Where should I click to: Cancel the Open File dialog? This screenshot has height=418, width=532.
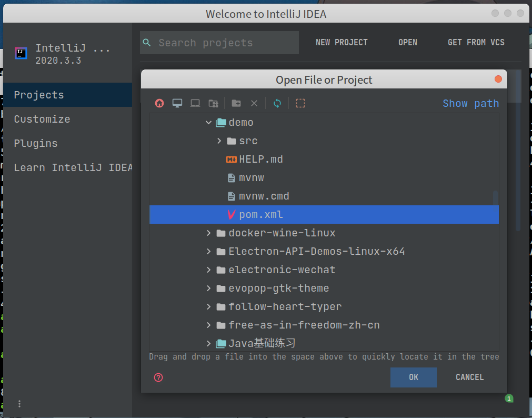tap(469, 377)
